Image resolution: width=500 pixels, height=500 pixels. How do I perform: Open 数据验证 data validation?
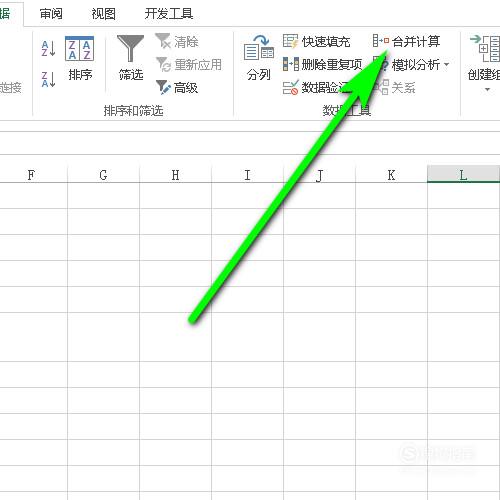coord(316,88)
